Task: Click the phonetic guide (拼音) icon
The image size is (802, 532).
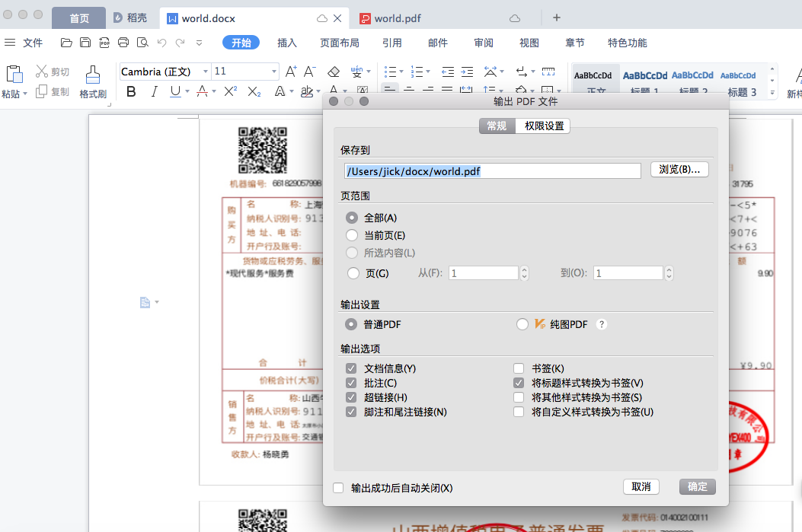Action: click(x=356, y=71)
